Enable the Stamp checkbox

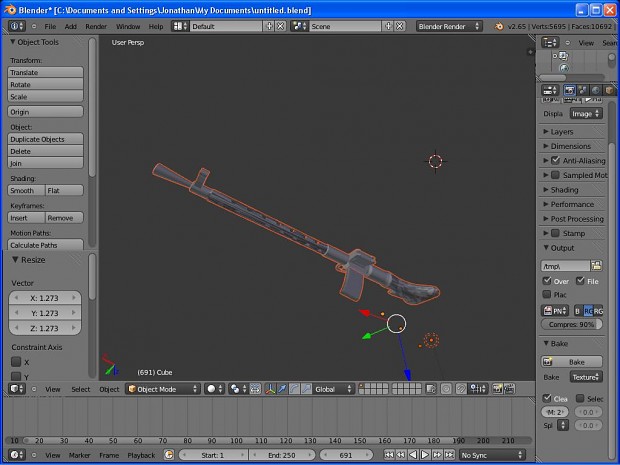click(556, 233)
